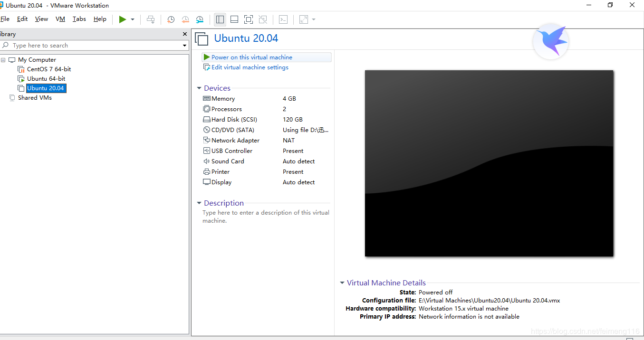Viewport: 644px width, 340px height.
Task: Click Power on this virtual machine
Action: click(251, 57)
